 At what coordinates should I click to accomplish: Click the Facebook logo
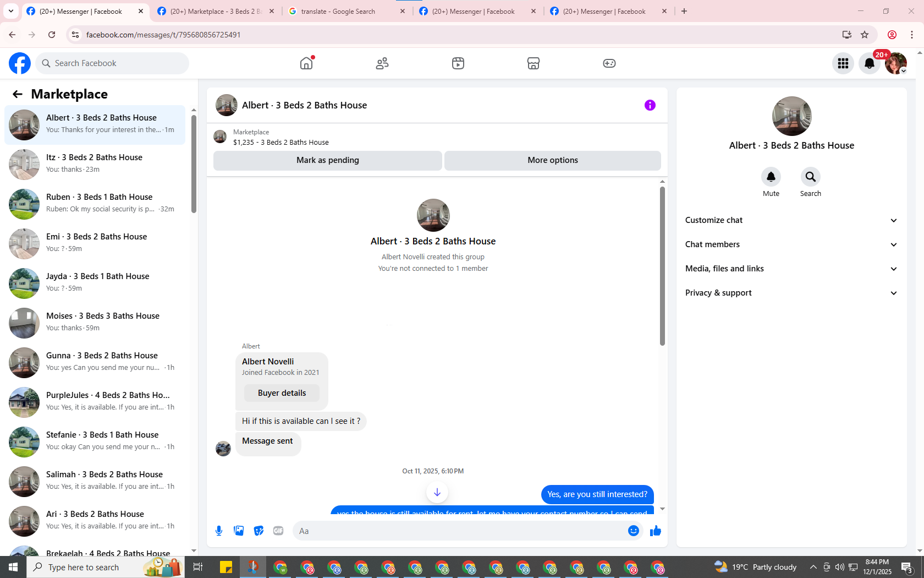tap(20, 63)
